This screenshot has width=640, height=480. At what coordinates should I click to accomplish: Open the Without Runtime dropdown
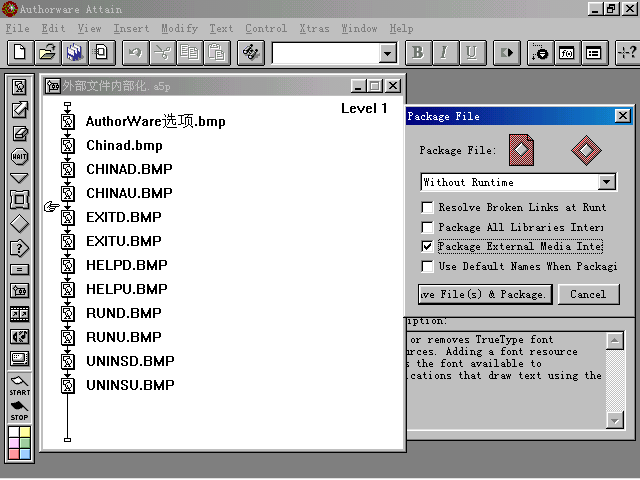click(607, 182)
